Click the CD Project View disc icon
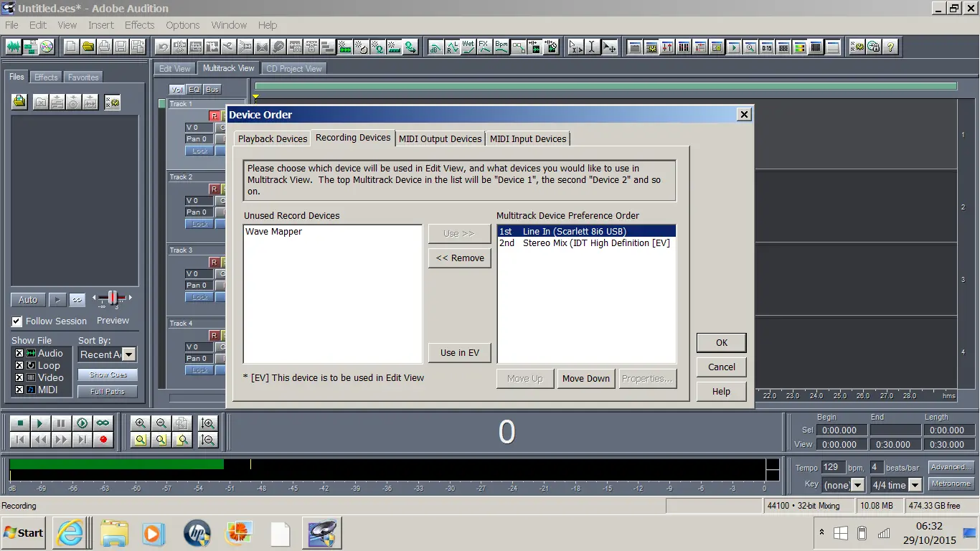 coord(47,47)
